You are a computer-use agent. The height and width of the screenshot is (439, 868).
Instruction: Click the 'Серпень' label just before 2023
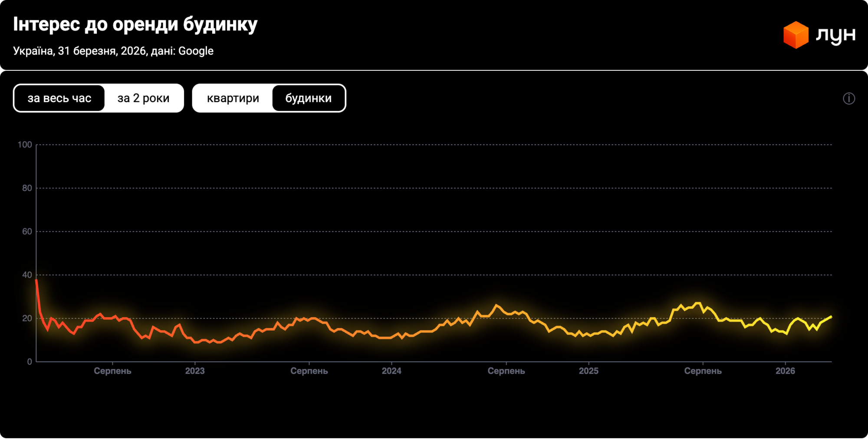112,371
